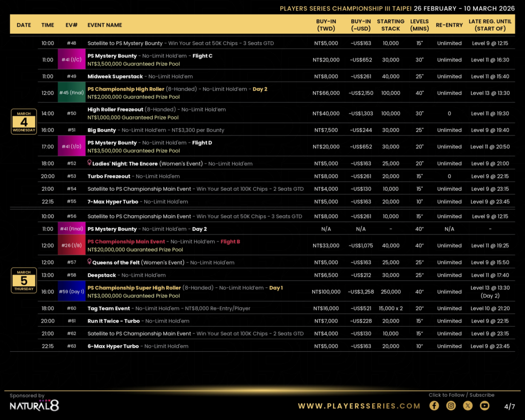Click the LATE REG. UNTIL column header
The height and width of the screenshot is (420, 525).
[x=490, y=25]
